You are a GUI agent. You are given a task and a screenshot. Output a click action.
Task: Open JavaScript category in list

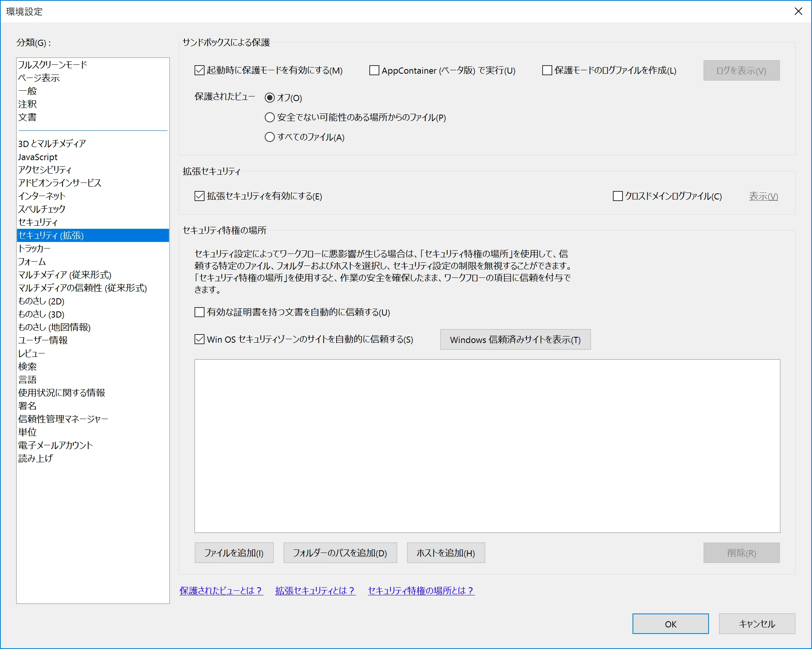(38, 157)
